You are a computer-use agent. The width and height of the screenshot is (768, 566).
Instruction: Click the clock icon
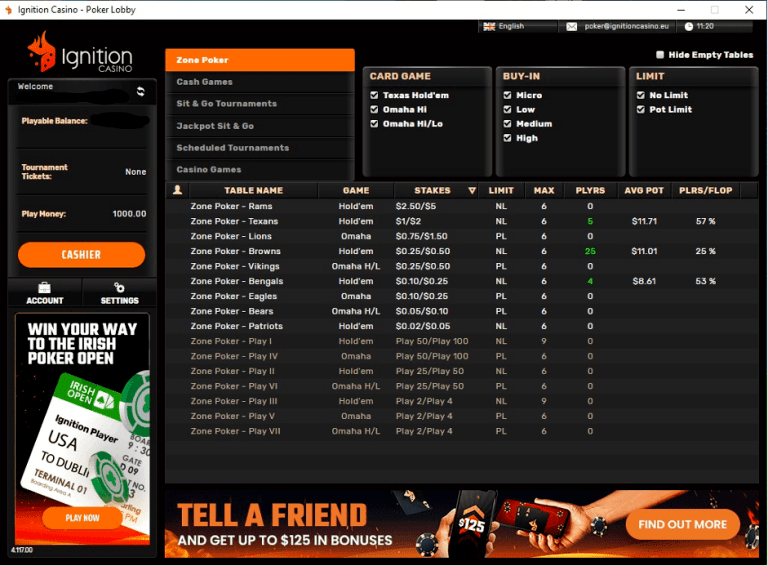[x=689, y=26]
